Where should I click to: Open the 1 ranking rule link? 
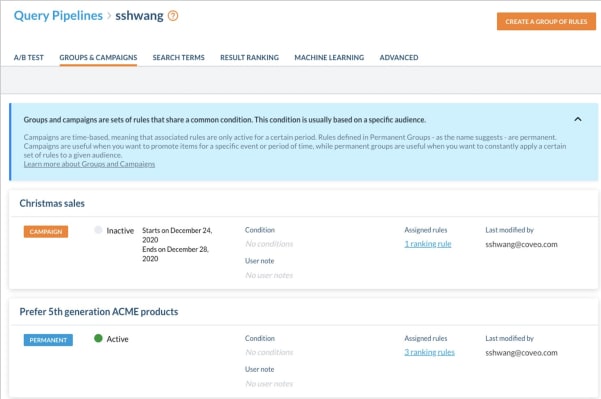[x=428, y=244]
